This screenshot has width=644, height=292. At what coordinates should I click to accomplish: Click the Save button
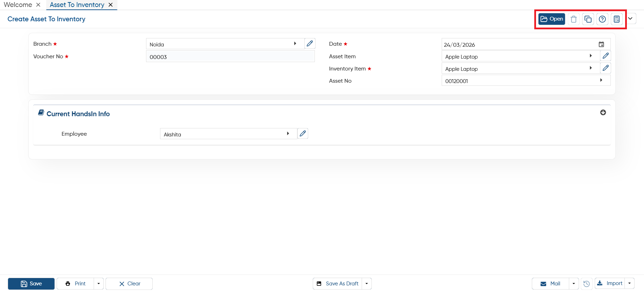[31, 284]
